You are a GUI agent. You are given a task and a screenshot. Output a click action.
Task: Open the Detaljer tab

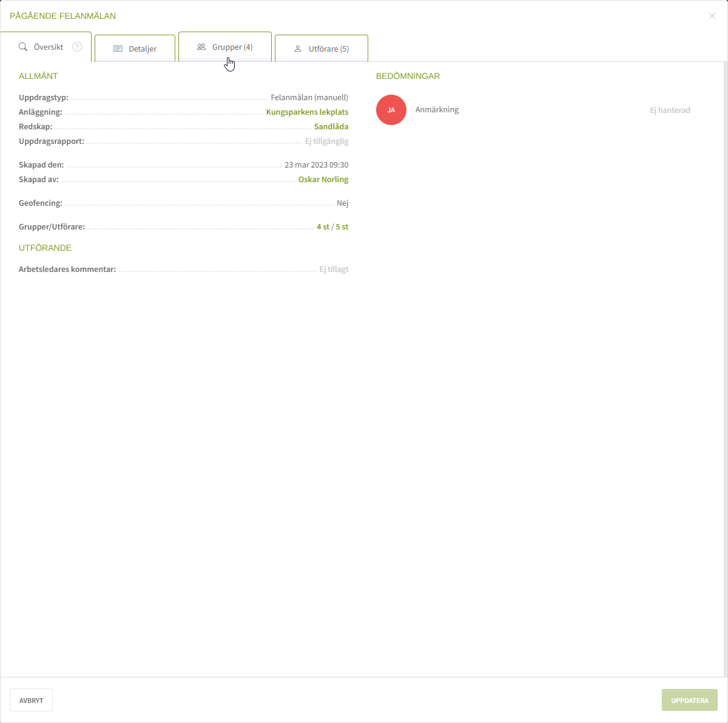143,49
